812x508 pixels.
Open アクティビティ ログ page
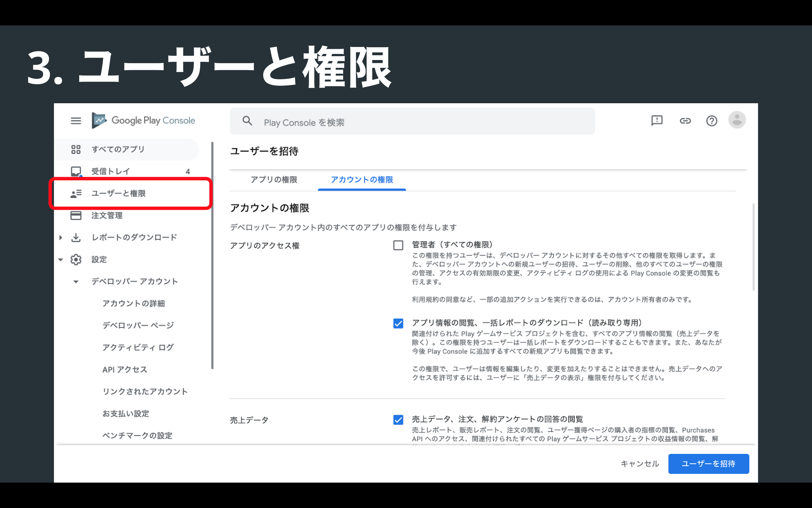[x=138, y=347]
